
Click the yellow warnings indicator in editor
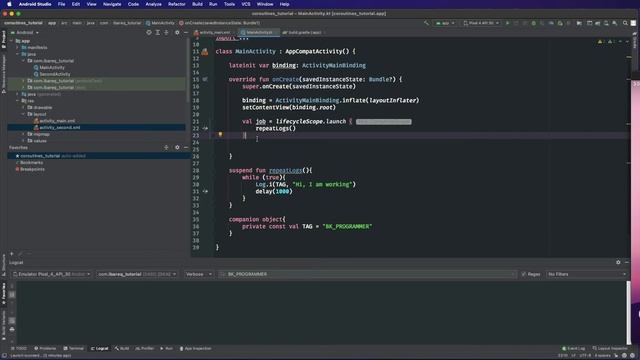[x=601, y=42]
